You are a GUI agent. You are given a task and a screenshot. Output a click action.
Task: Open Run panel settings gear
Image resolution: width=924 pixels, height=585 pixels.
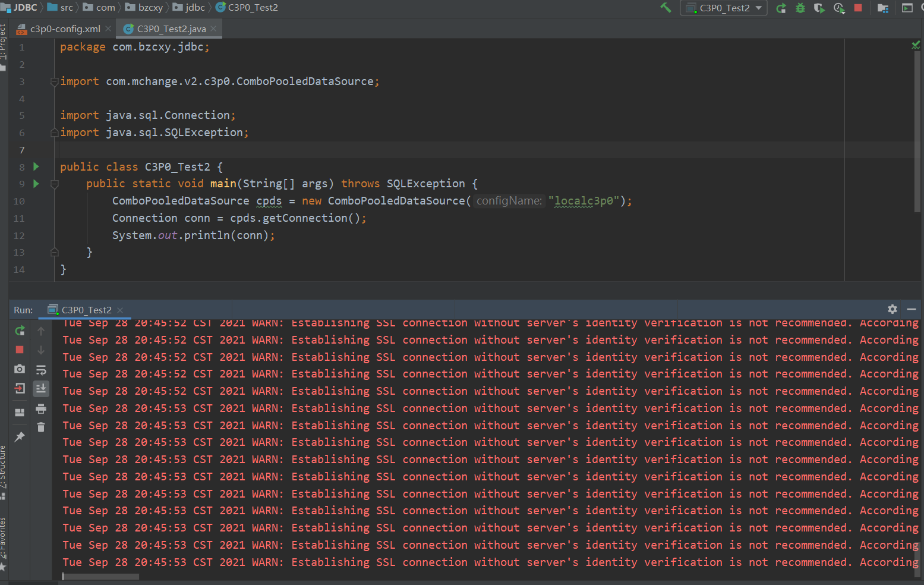pyautogui.click(x=892, y=309)
